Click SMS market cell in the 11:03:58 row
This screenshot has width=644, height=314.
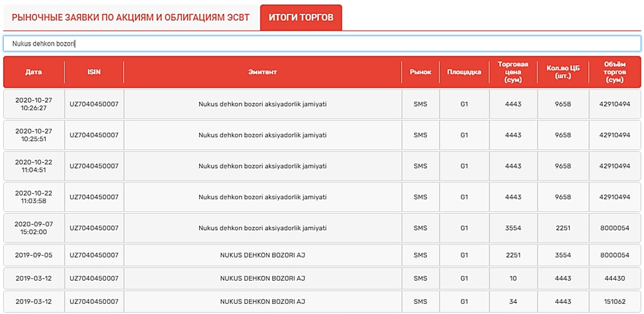click(421, 197)
